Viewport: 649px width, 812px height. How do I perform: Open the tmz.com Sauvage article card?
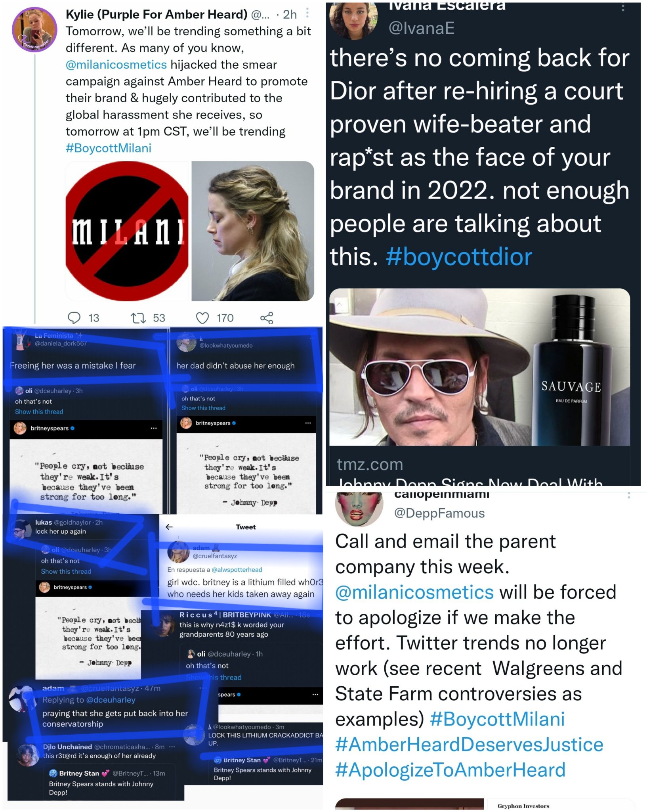[x=479, y=387]
